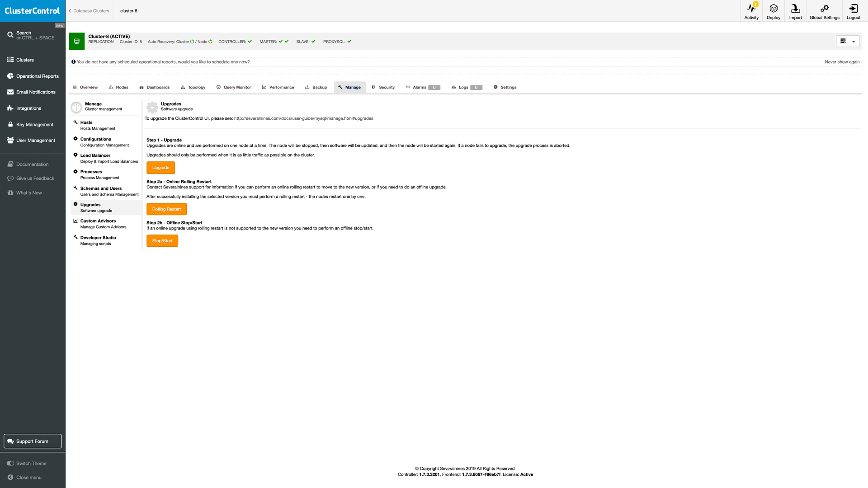This screenshot has width=868, height=488.
Task: Open the upgrades documentation link
Action: (x=303, y=118)
